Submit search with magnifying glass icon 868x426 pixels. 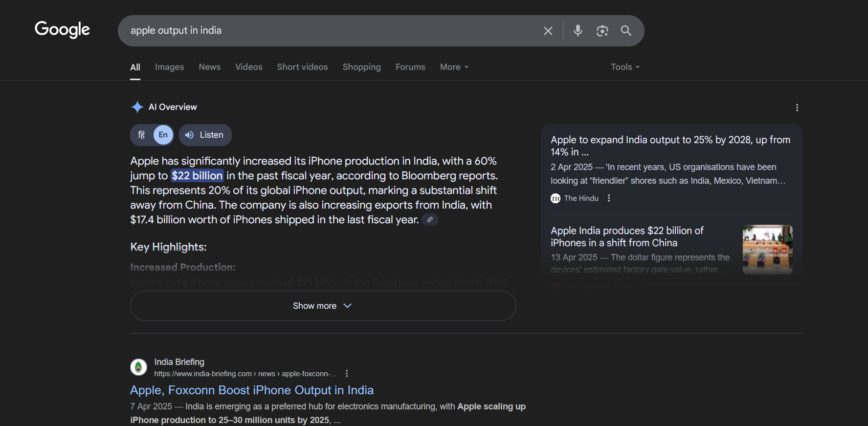pyautogui.click(x=626, y=31)
